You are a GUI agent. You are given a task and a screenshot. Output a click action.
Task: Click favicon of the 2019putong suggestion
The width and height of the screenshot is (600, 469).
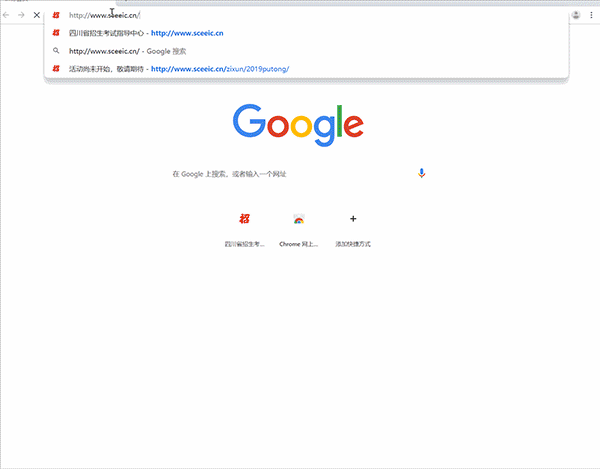[x=56, y=68]
